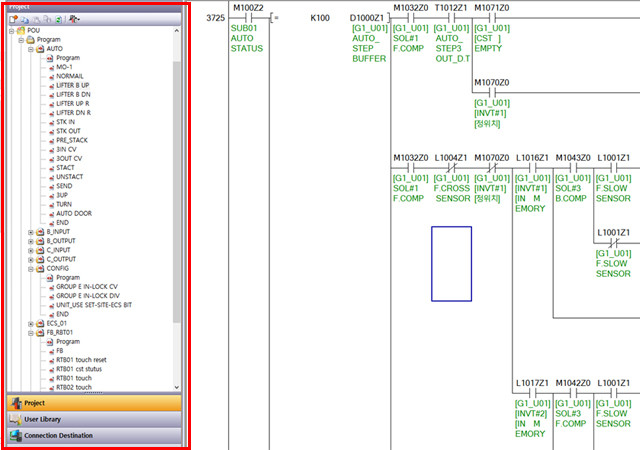Click the M100Z2 contact on the ladder
640x450 pixels.
point(245,19)
